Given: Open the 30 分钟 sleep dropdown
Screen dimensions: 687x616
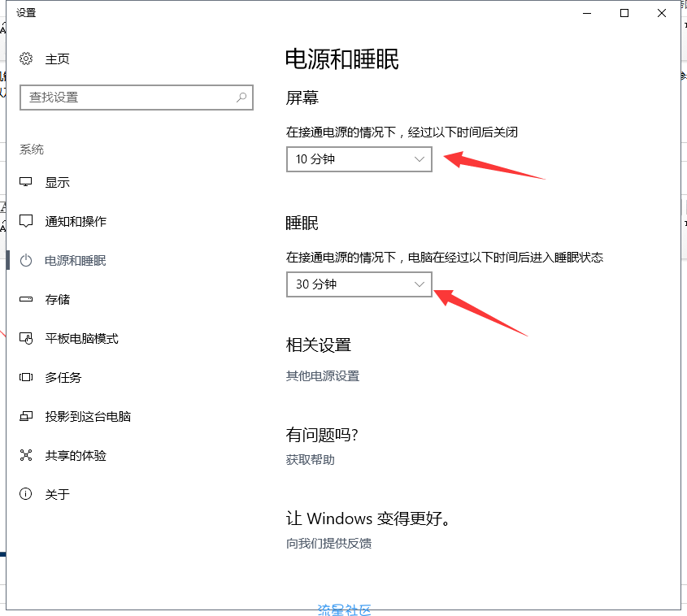Looking at the screenshot, I should pos(359,284).
